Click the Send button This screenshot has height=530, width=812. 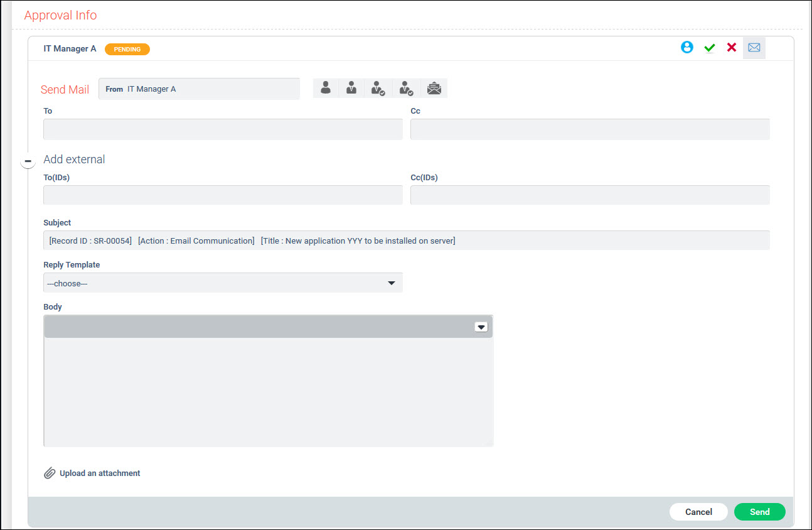click(x=759, y=512)
